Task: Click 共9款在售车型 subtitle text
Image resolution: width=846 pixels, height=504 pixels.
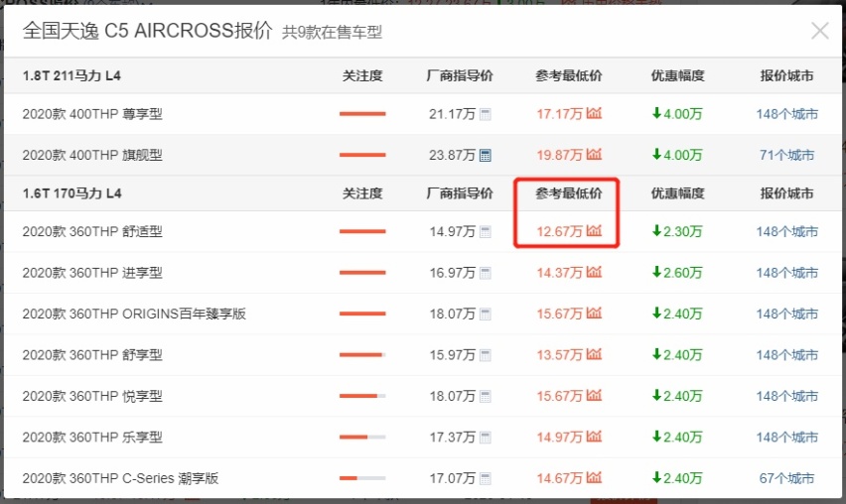Action: [332, 33]
